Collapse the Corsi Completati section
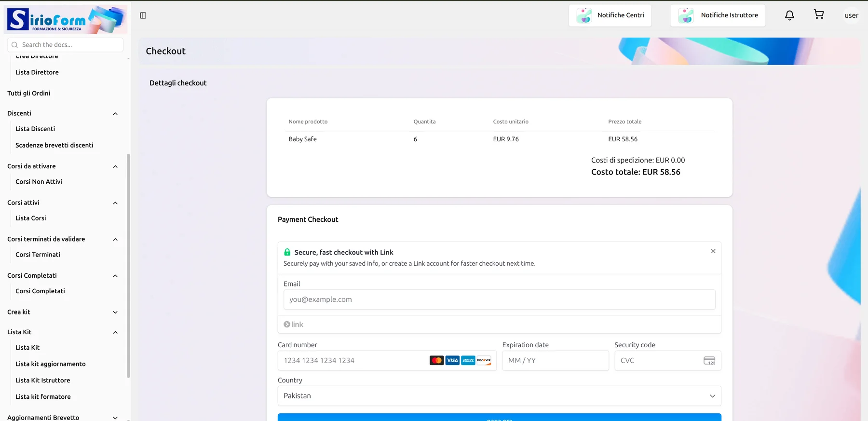Screen dimensions: 868x421 115,276
